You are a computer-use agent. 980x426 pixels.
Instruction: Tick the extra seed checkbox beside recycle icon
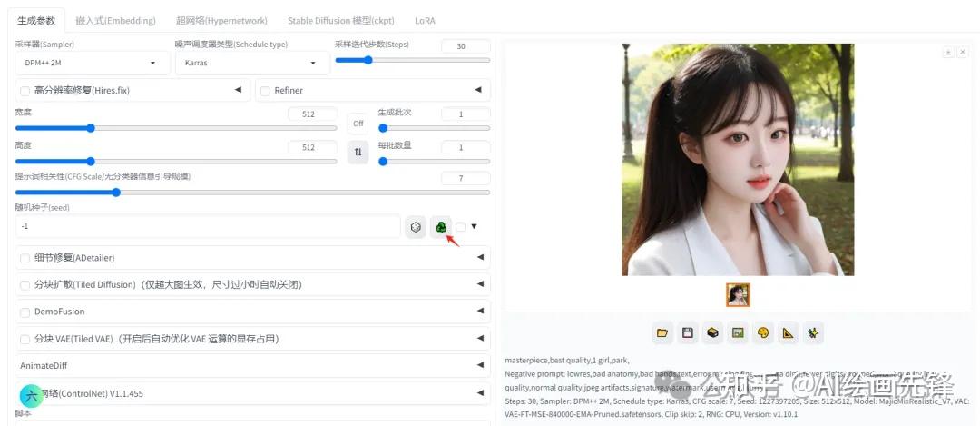pos(461,227)
